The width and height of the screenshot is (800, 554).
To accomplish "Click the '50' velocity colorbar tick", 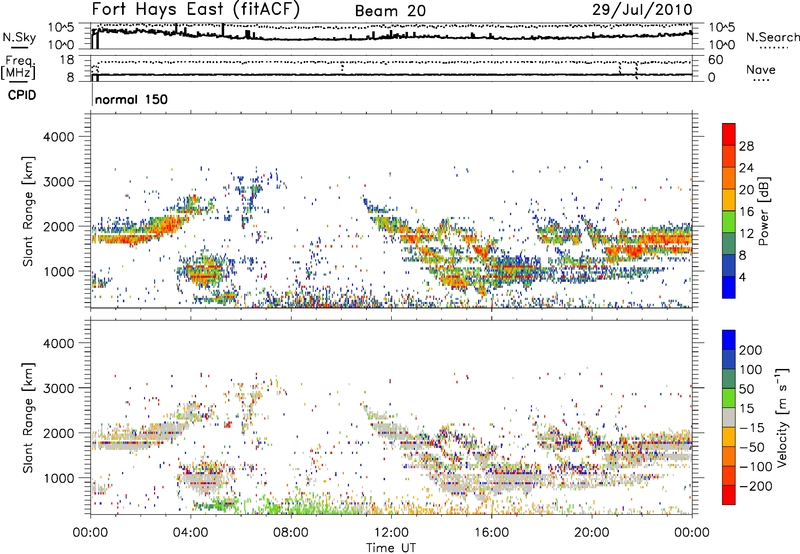I will pyautogui.click(x=746, y=389).
